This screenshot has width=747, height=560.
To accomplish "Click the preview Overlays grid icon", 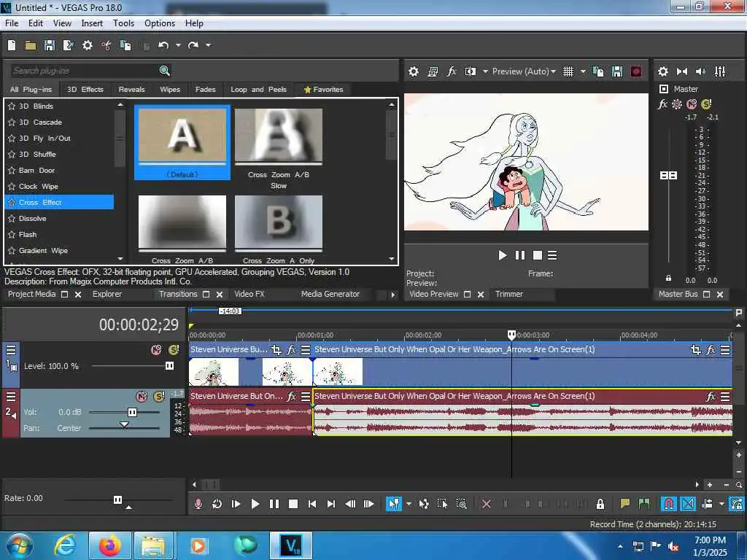I will (568, 71).
